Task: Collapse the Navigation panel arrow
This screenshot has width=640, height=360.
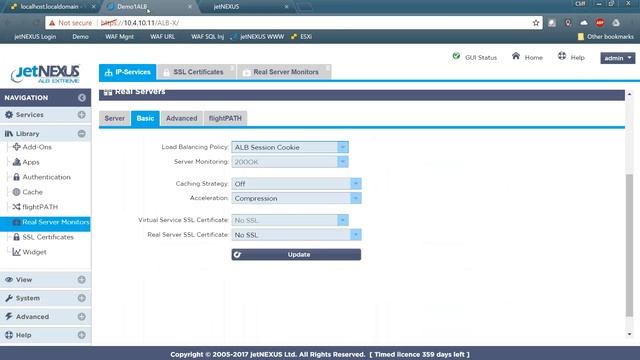Action: [82, 98]
